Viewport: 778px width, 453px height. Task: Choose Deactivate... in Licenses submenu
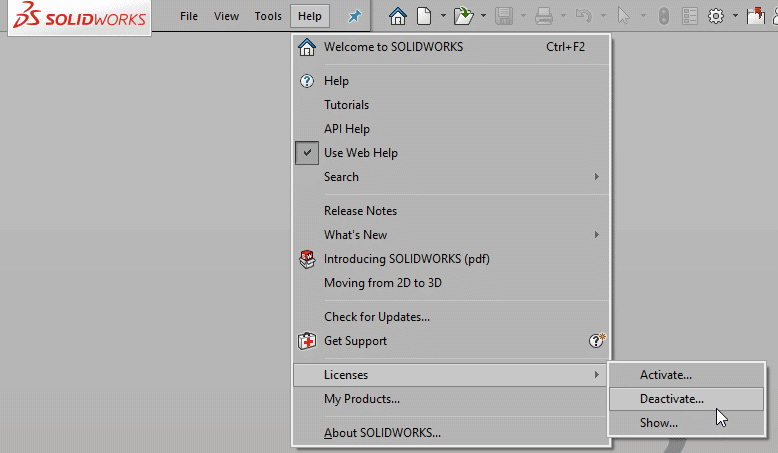tap(687, 399)
